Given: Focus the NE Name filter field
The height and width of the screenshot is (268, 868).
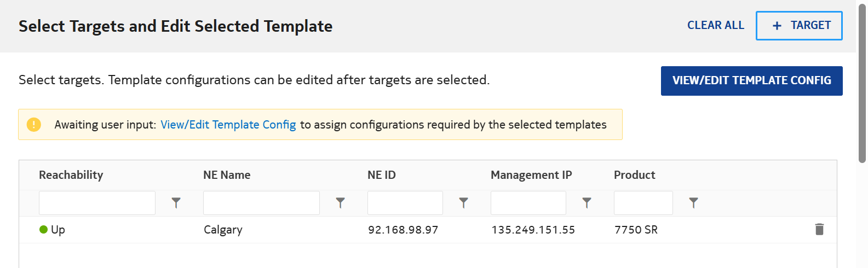Looking at the screenshot, I should click(x=261, y=203).
